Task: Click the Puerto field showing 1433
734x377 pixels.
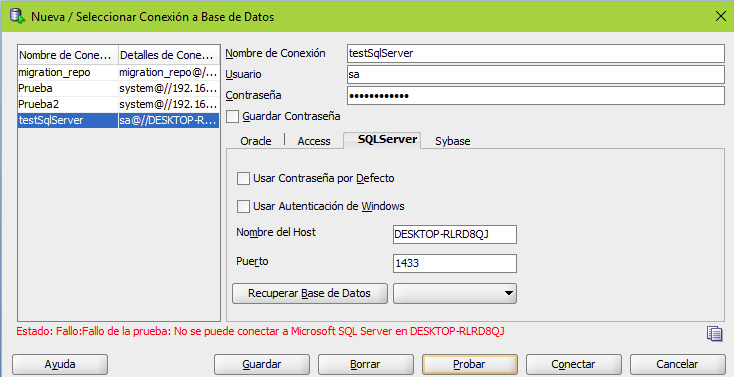Action: [x=455, y=263]
